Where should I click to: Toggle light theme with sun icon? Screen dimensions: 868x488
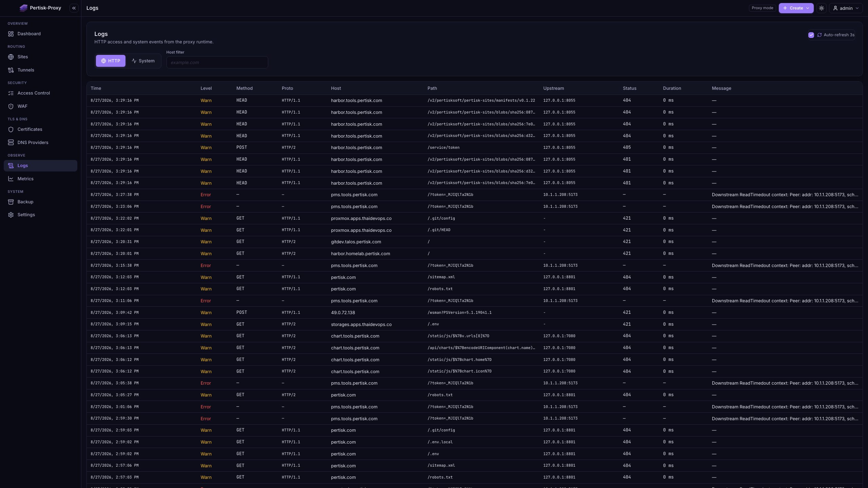tap(821, 8)
